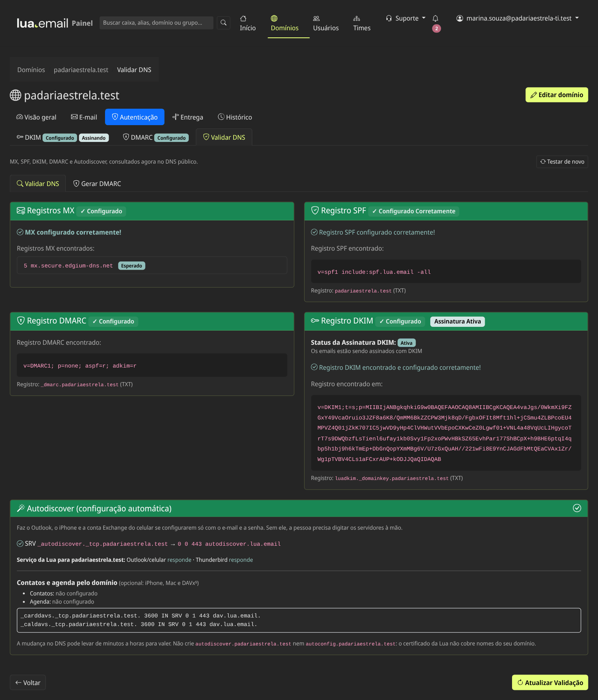Expand the Suporte dropdown menu
Screen dimensions: 598x700
tap(406, 18)
